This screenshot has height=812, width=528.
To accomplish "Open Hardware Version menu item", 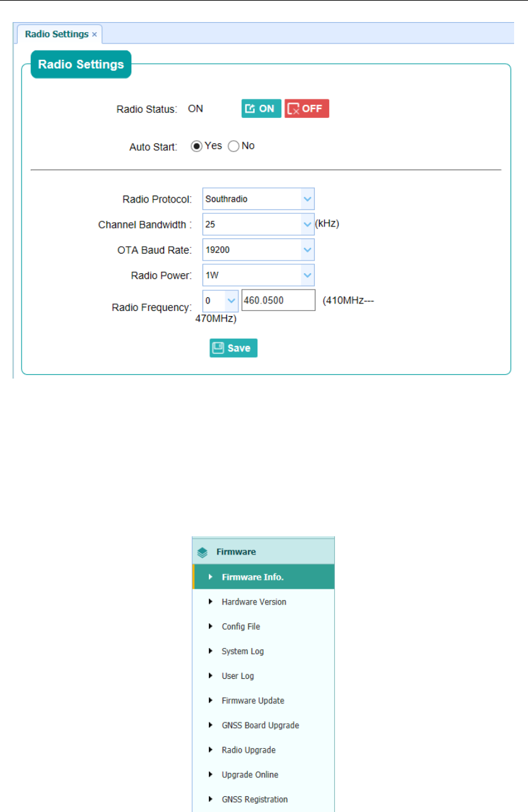I will (263, 602).
